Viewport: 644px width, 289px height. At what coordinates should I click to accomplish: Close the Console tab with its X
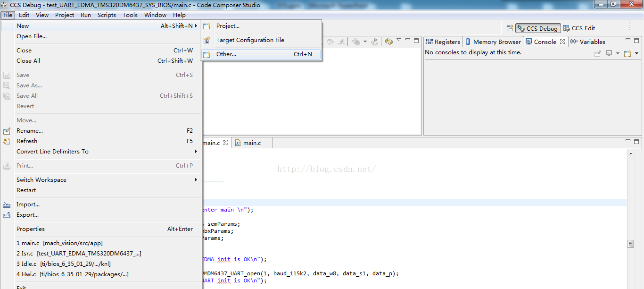(562, 42)
